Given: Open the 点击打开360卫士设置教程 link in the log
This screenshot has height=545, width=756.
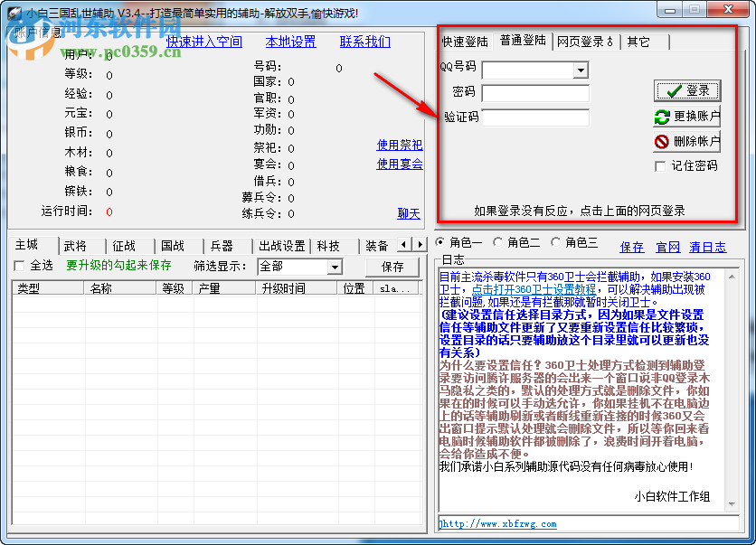Looking at the screenshot, I should pos(534,289).
